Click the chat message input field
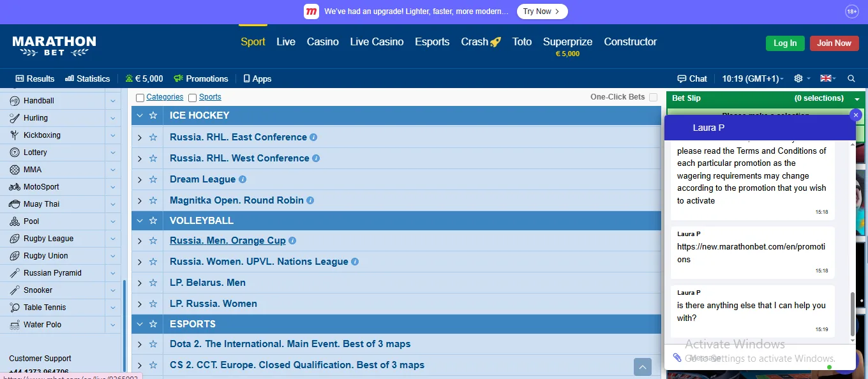Viewport: 868px width, 379px height. pos(759,357)
